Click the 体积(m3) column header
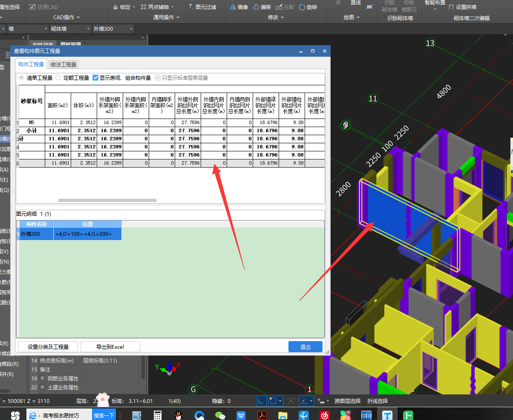 [x=84, y=105]
